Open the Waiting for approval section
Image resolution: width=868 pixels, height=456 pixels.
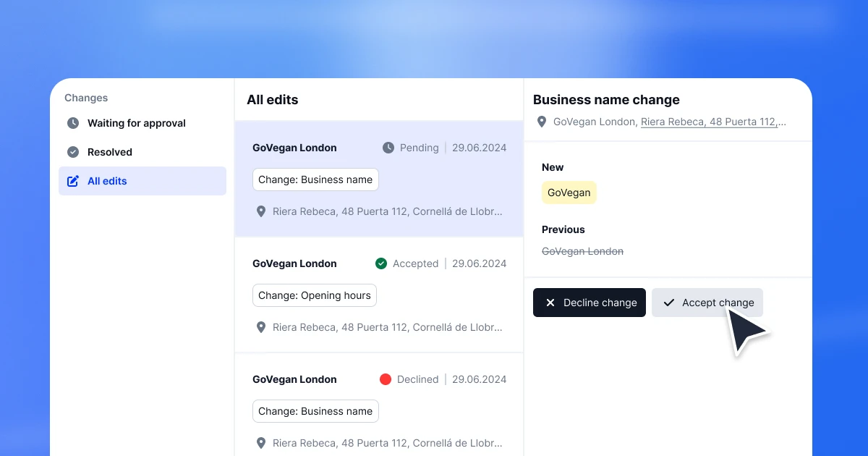(x=135, y=123)
